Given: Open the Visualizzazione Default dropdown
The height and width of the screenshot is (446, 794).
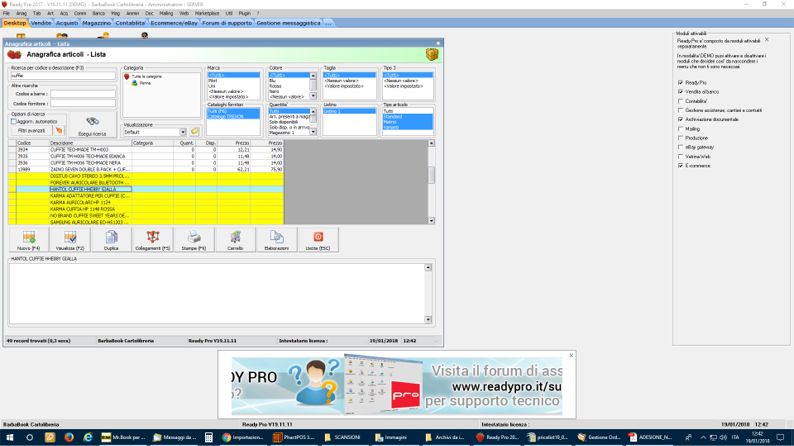Looking at the screenshot, I should [183, 132].
